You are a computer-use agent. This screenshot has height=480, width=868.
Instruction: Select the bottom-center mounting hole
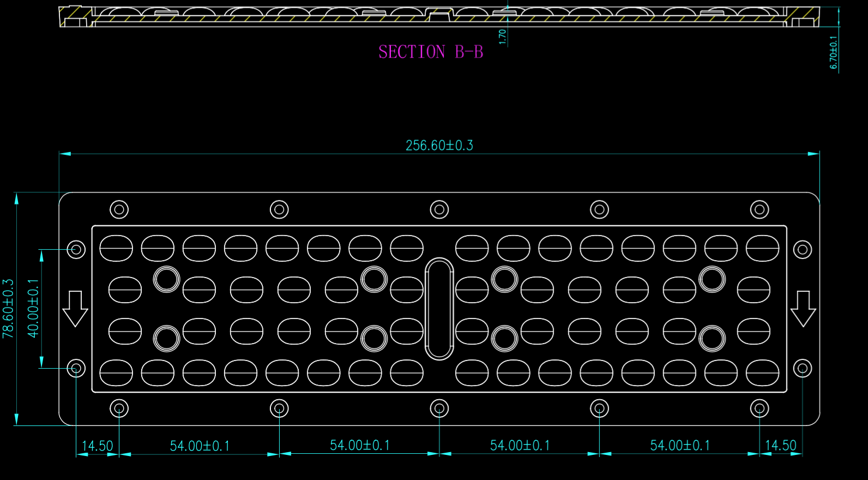pos(439,408)
